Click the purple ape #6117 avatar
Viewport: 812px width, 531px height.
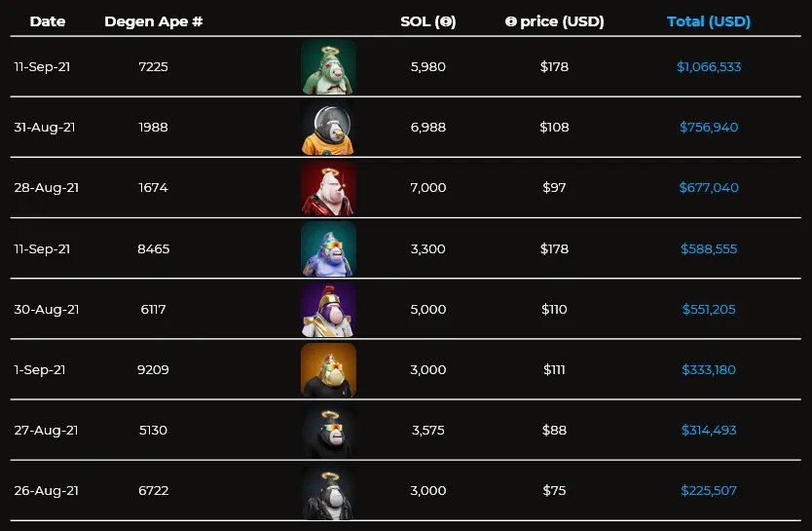tap(328, 310)
